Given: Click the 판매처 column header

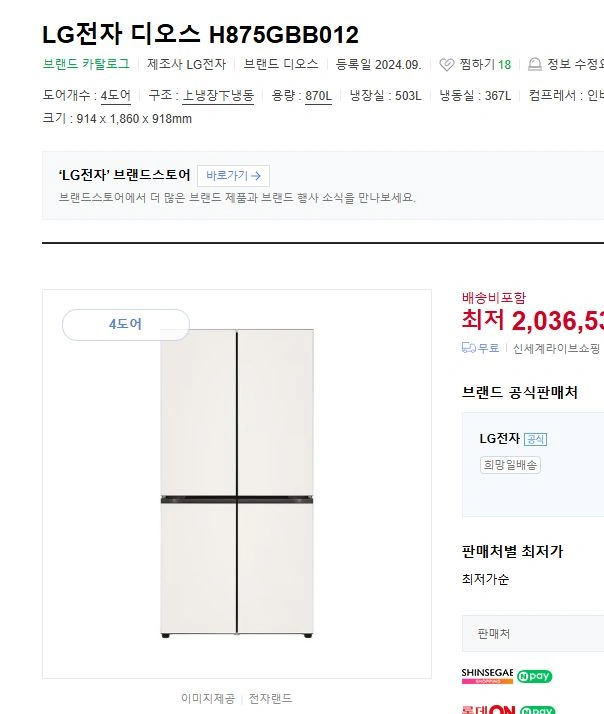Looking at the screenshot, I should coord(494,633).
